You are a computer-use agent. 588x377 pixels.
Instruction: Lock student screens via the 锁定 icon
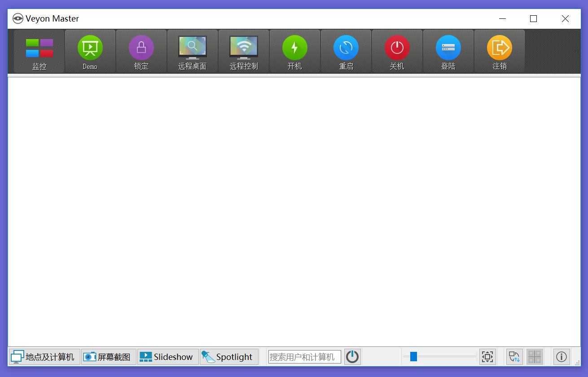coord(141,51)
